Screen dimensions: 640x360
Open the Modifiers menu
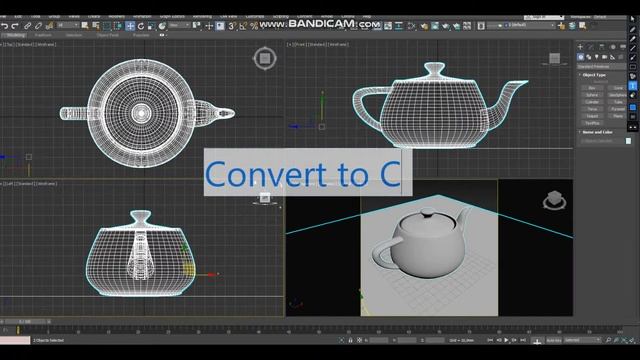[117, 17]
